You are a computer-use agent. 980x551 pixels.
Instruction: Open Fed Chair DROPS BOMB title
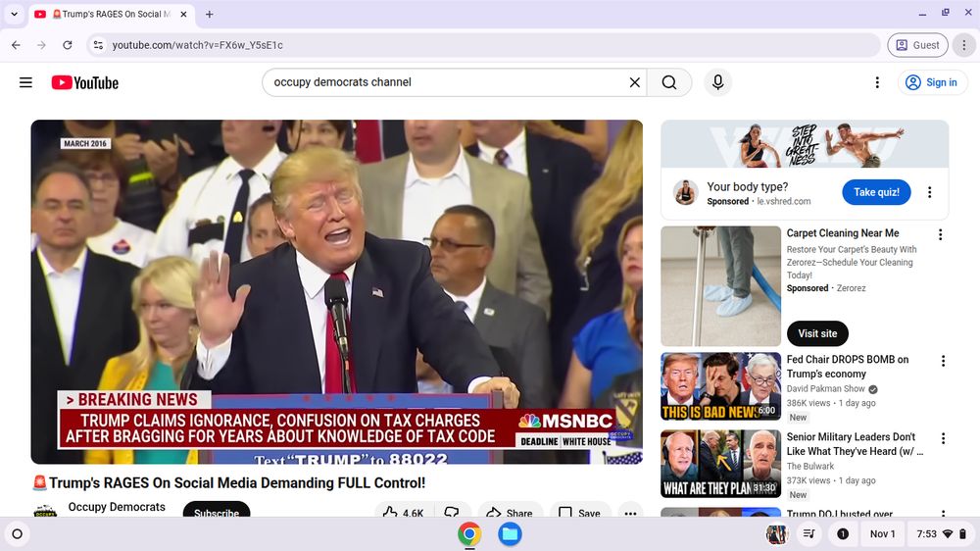848,367
